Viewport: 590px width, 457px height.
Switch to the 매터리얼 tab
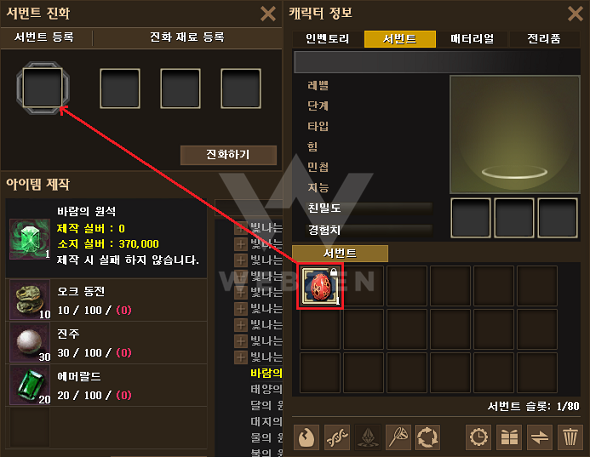click(x=472, y=39)
